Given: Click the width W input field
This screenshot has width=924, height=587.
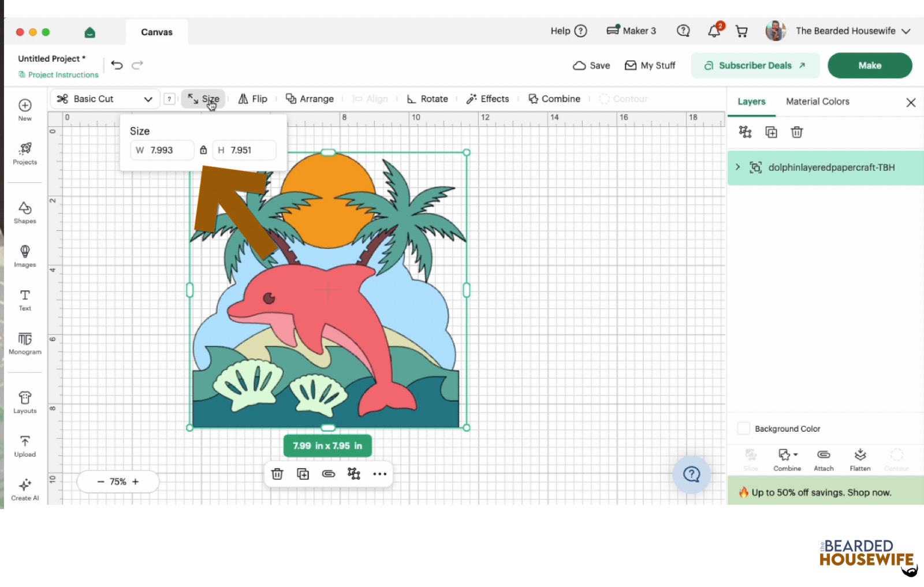Looking at the screenshot, I should pyautogui.click(x=162, y=150).
